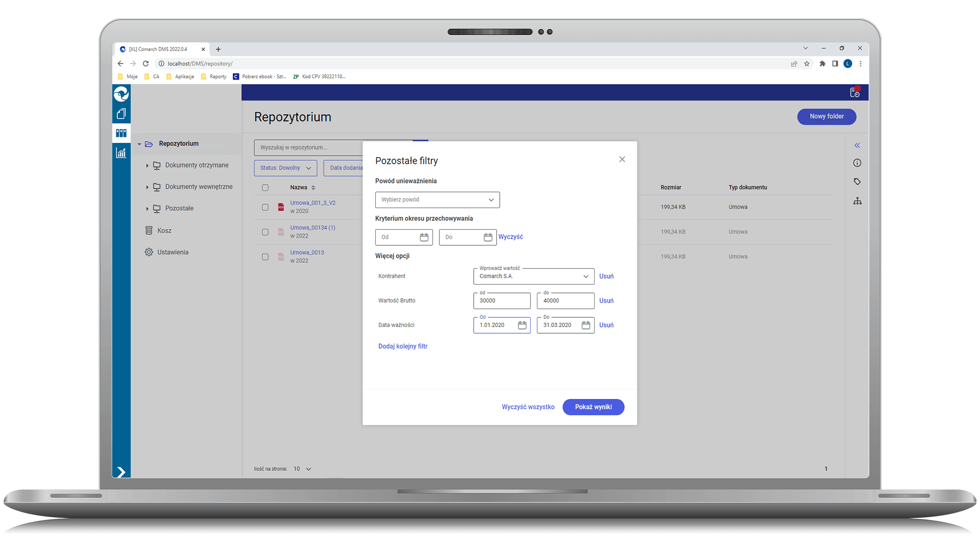Open a new browser tab with plus
This screenshot has height=551, width=980.
(x=218, y=49)
